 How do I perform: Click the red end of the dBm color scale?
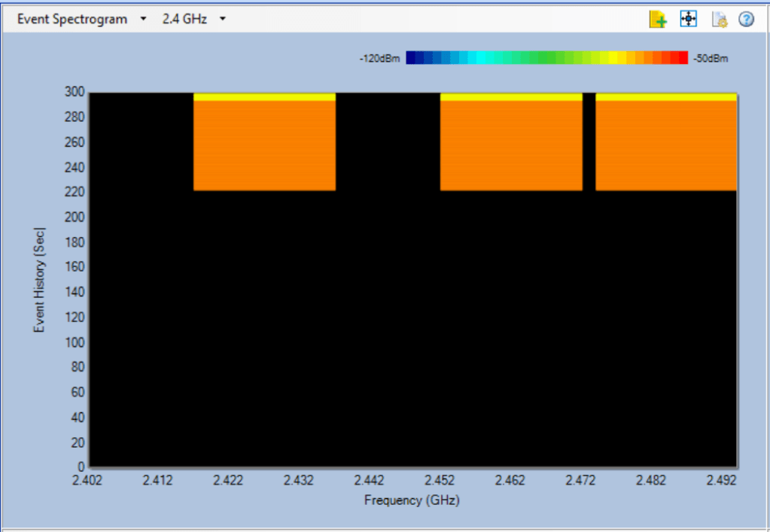point(681,58)
